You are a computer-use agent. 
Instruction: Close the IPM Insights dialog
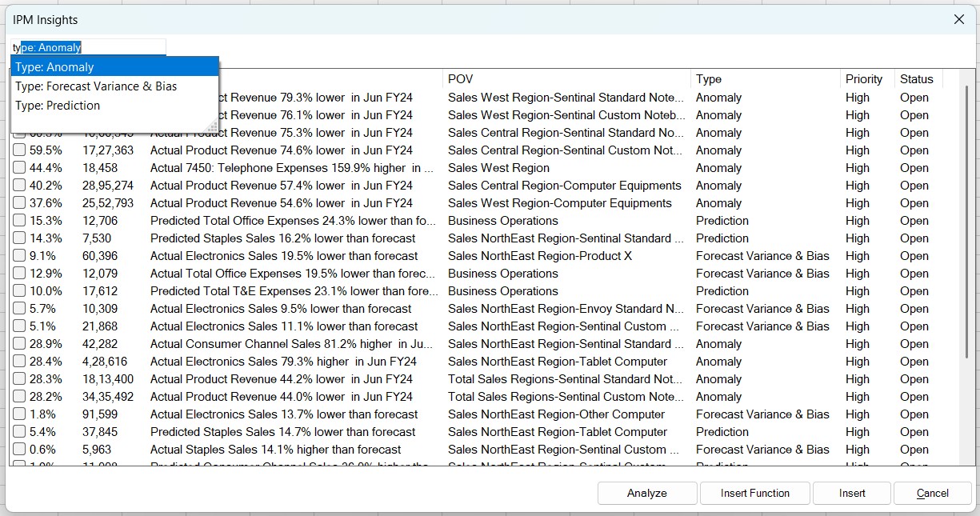pyautogui.click(x=959, y=19)
